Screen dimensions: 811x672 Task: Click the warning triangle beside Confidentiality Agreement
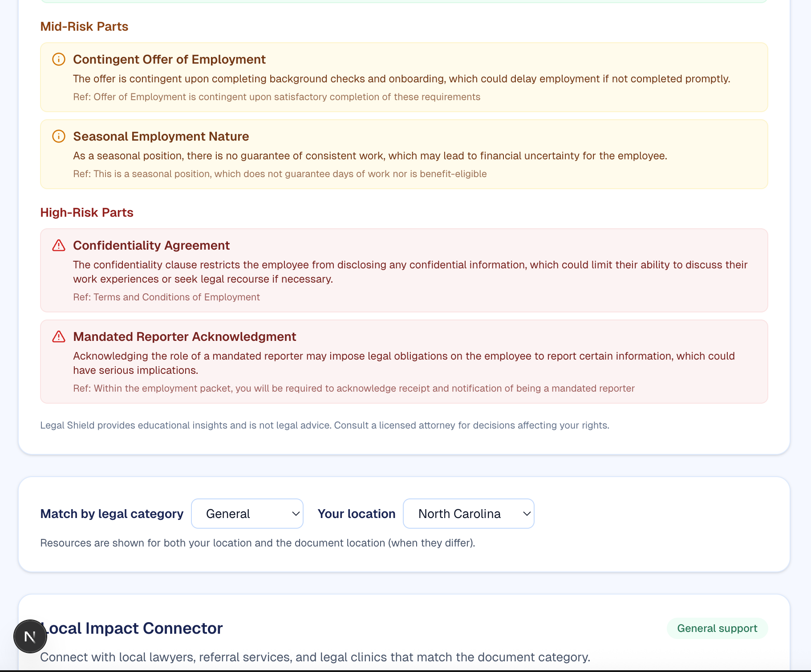(x=59, y=245)
